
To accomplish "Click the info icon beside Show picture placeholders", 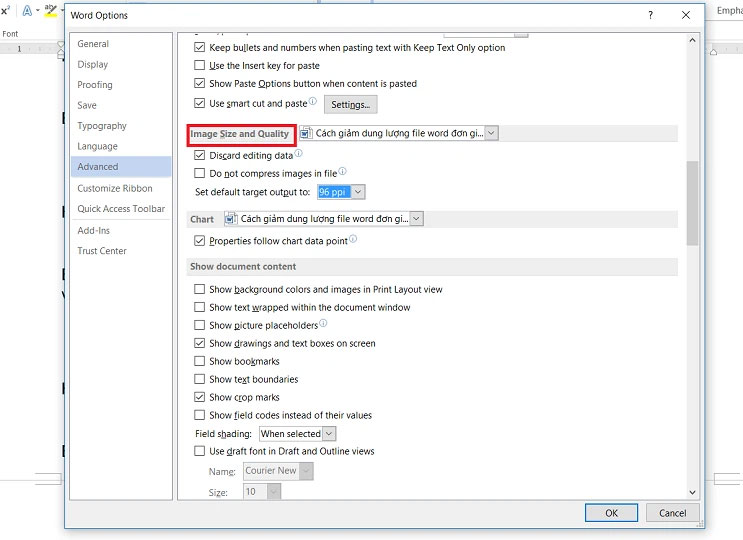I will [x=323, y=324].
